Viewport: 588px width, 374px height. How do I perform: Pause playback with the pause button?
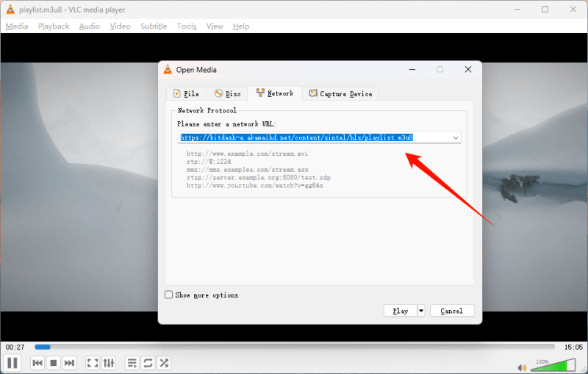[x=12, y=363]
